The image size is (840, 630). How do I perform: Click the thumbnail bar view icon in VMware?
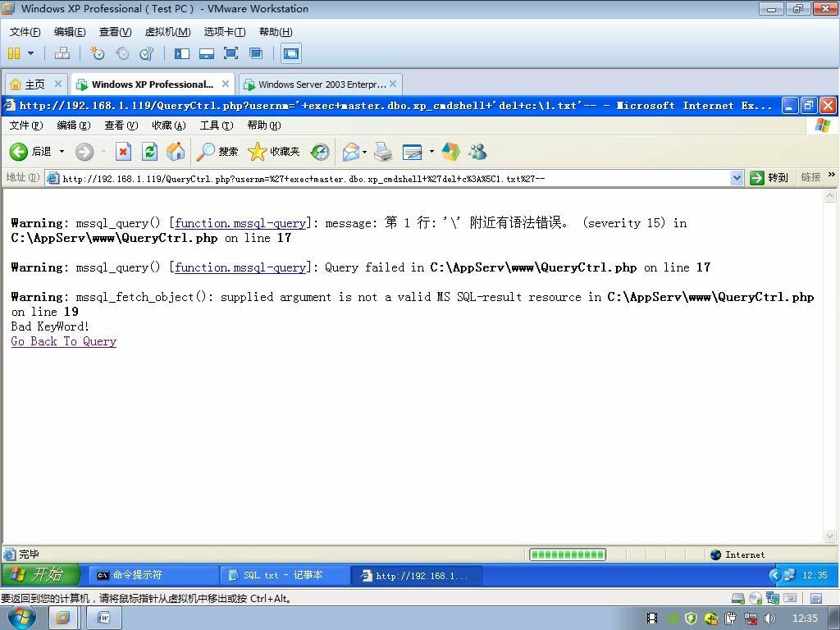[x=206, y=53]
